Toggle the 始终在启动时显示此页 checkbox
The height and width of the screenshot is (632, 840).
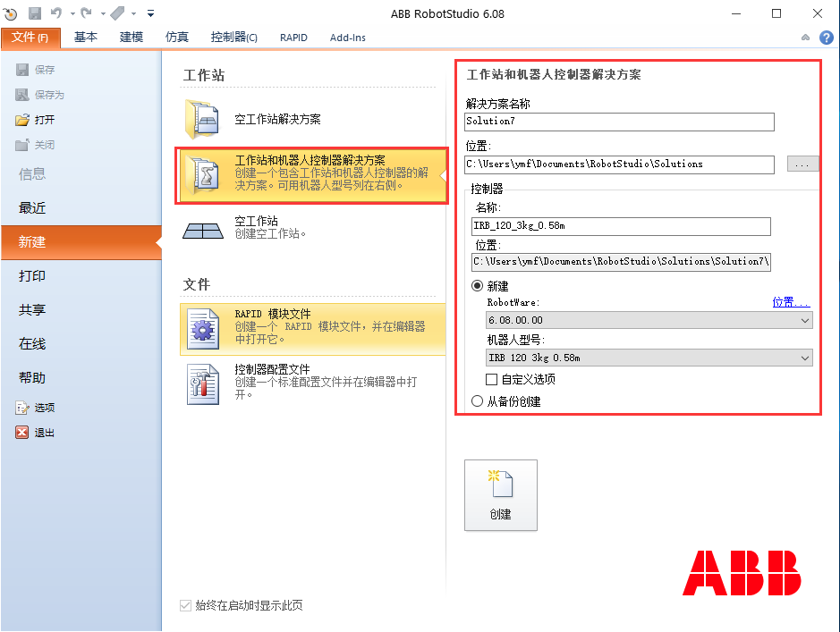tap(185, 606)
